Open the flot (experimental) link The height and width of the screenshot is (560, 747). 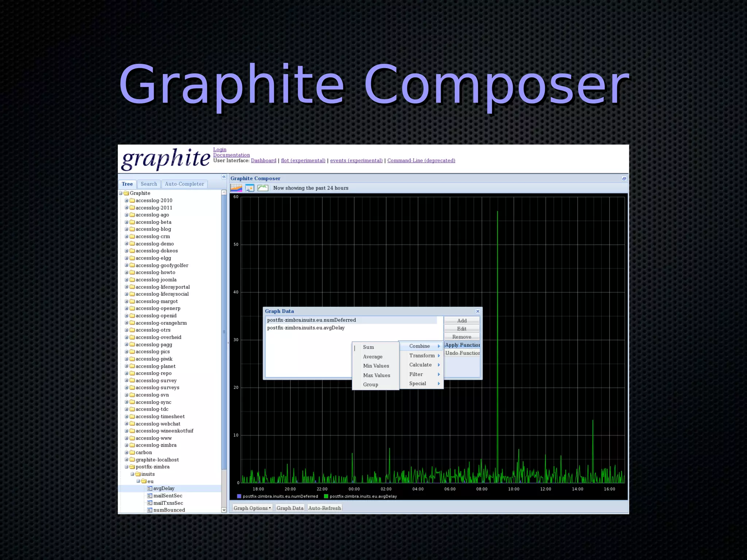coord(303,160)
